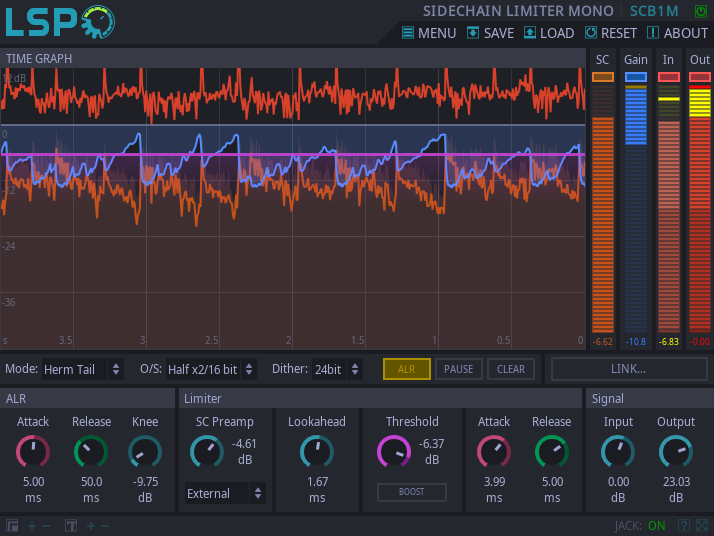This screenshot has width=714, height=536.
Task: Click the SCB1M plugin identifier
Action: 654,11
